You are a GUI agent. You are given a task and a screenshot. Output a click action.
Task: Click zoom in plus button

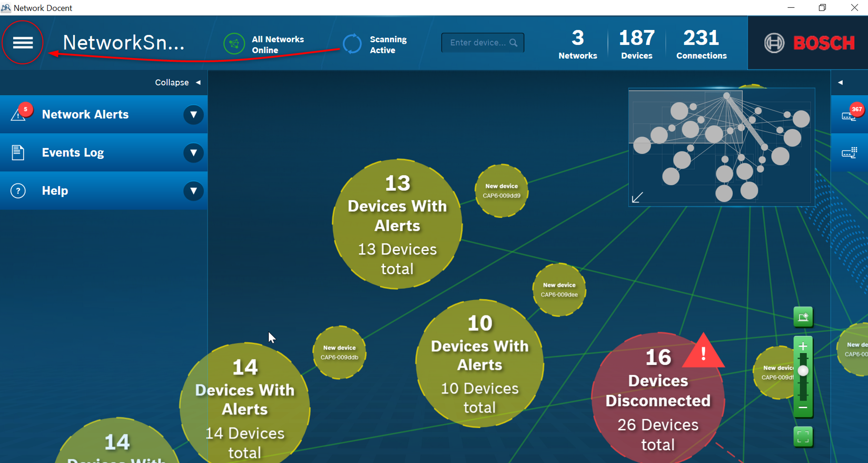tap(803, 346)
